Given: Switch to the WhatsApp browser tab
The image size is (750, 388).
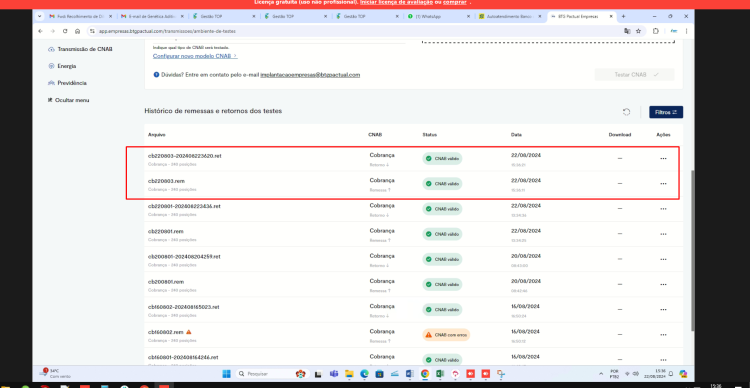Looking at the screenshot, I should point(438,16).
